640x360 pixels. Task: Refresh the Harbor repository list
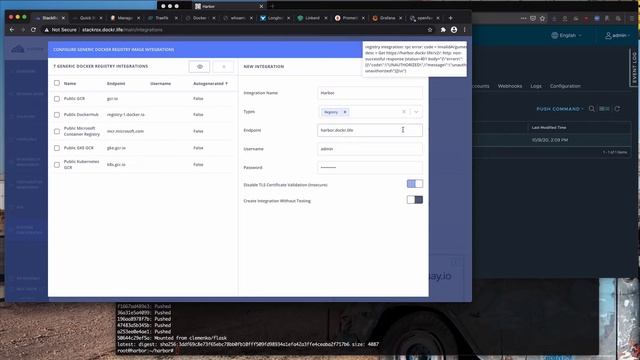[x=617, y=109]
